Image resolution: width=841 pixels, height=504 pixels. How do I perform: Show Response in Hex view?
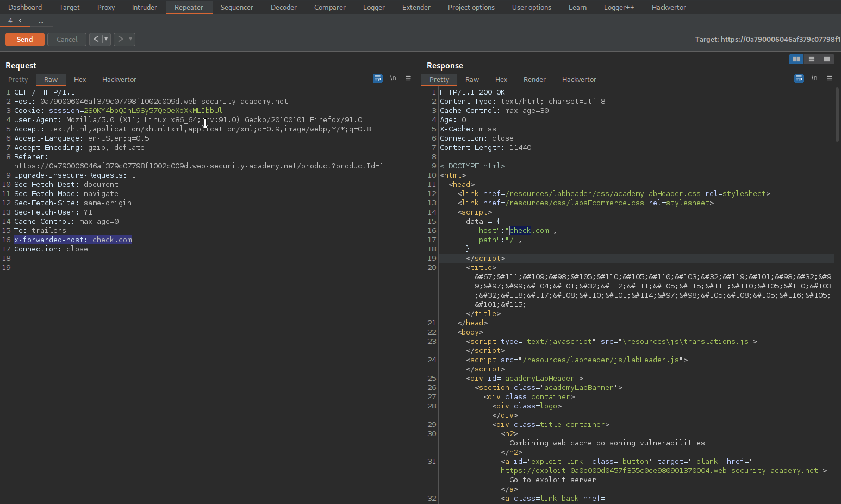(501, 79)
